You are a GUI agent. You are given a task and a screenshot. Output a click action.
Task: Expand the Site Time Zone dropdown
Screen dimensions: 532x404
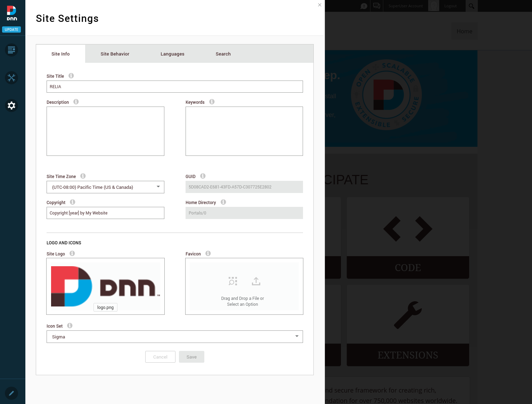pyautogui.click(x=105, y=187)
